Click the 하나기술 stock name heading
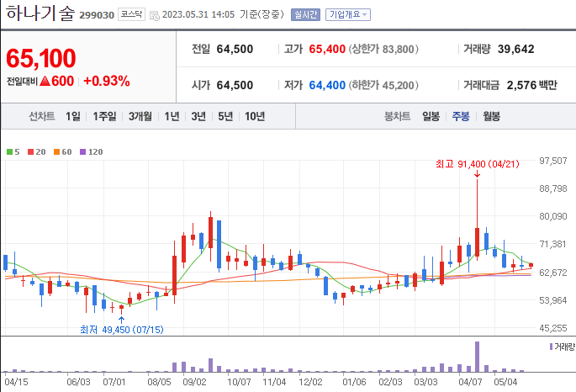Screen dimensions: 576x392 click(x=40, y=13)
